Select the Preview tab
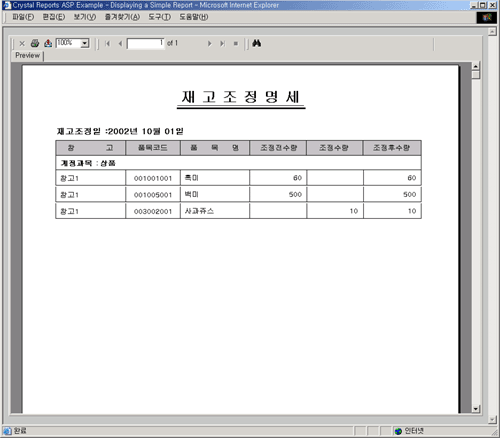500x438 pixels. click(28, 55)
